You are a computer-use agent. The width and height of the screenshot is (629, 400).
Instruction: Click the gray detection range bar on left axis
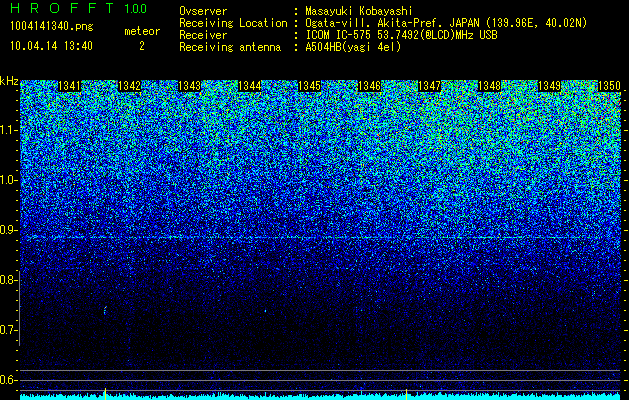[x=20, y=308]
